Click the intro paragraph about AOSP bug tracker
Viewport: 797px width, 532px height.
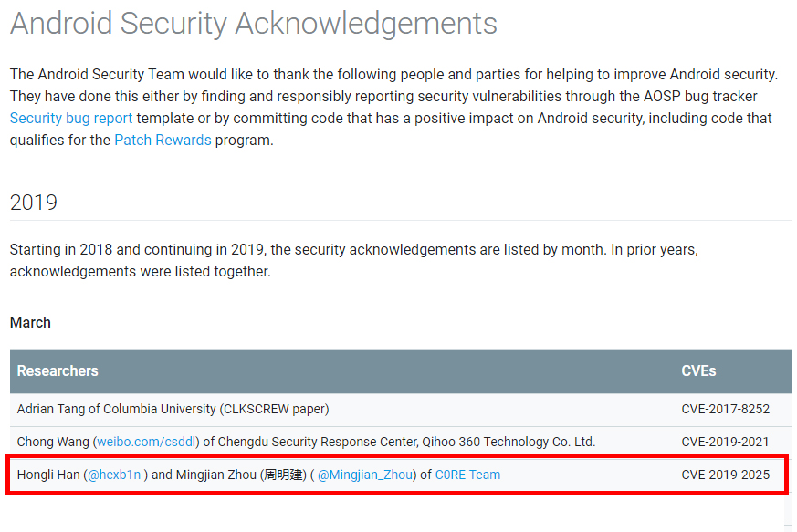pyautogui.click(x=393, y=107)
